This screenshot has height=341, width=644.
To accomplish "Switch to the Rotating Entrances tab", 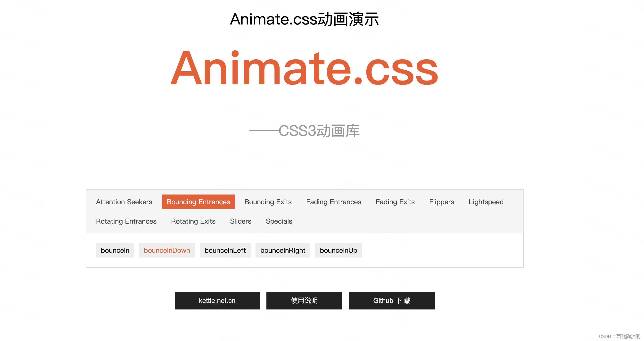I will [x=126, y=221].
